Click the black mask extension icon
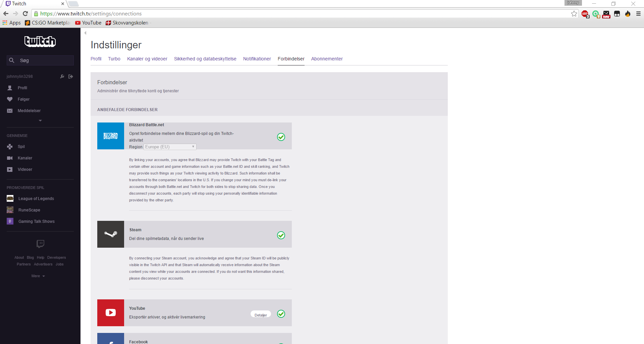This screenshot has height=344, width=644. click(617, 14)
